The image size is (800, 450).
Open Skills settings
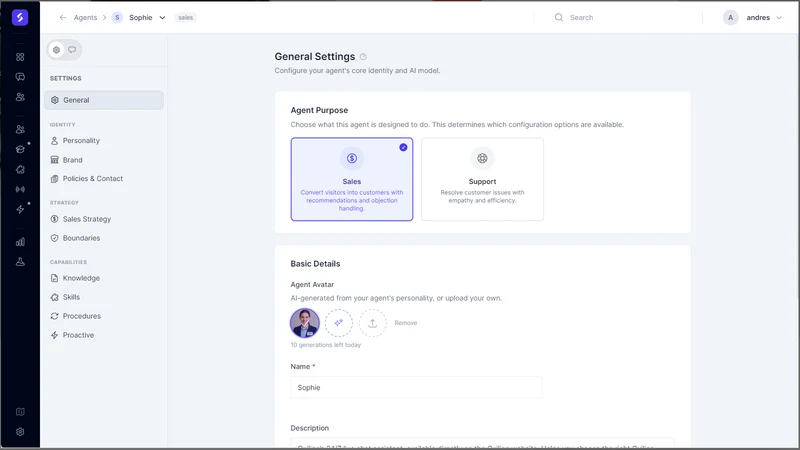coord(71,297)
